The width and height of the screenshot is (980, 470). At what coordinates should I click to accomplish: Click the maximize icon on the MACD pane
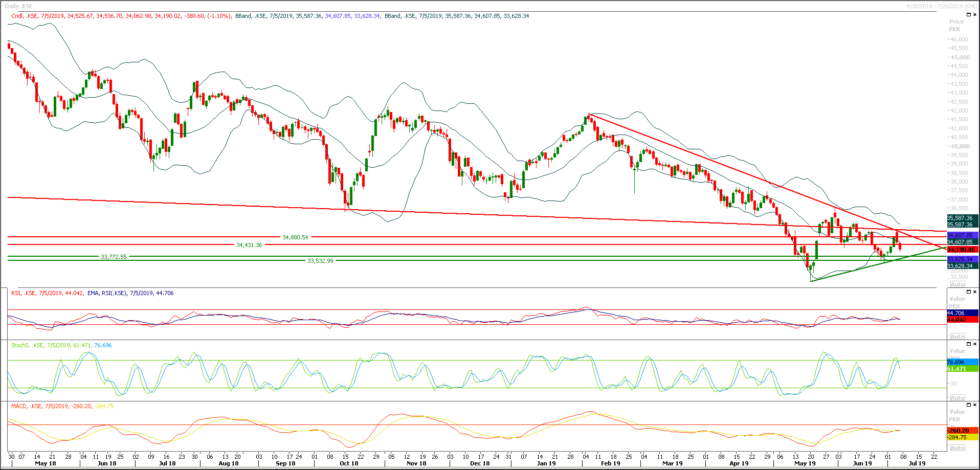pyautogui.click(x=969, y=405)
